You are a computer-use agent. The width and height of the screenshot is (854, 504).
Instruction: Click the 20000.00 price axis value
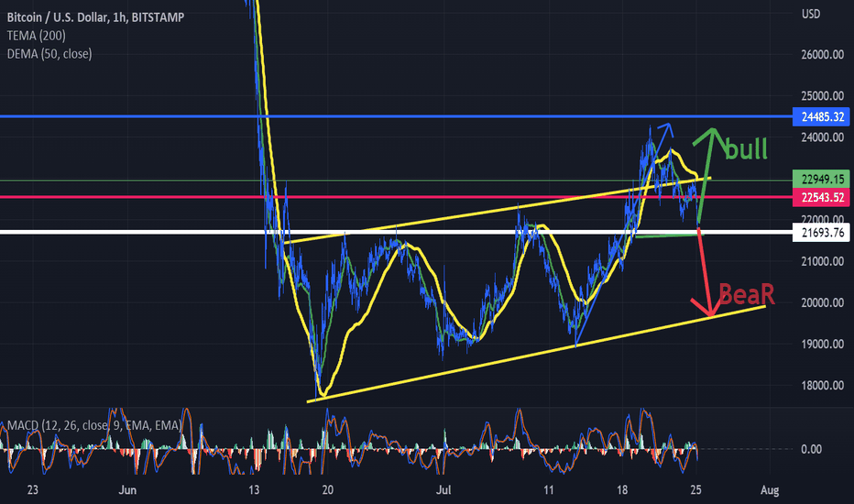coord(823,303)
